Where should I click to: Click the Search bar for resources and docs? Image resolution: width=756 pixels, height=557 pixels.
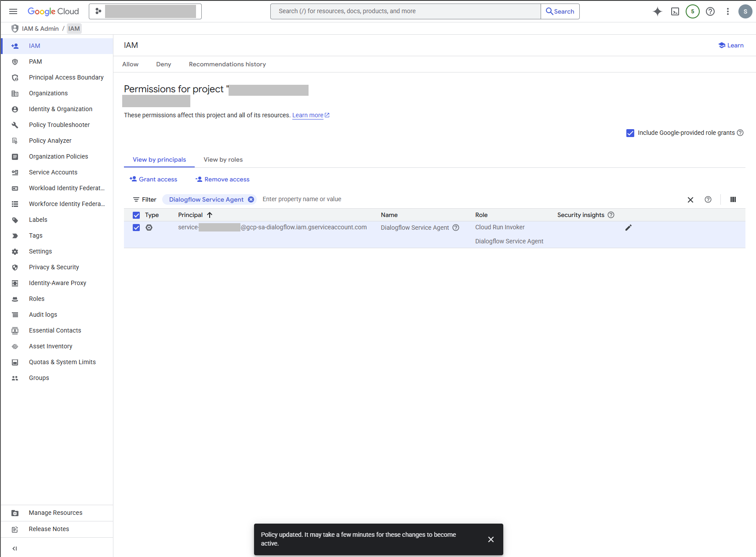[x=404, y=11]
